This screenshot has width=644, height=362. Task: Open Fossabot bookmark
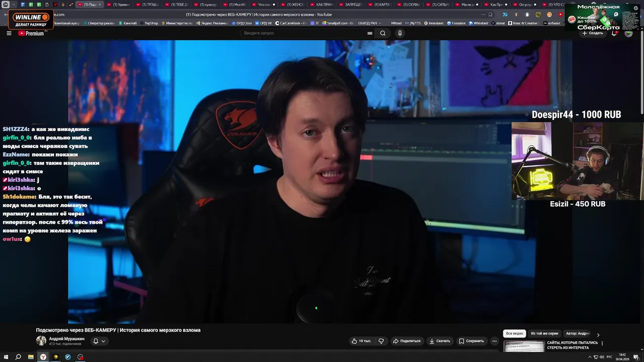456,23
